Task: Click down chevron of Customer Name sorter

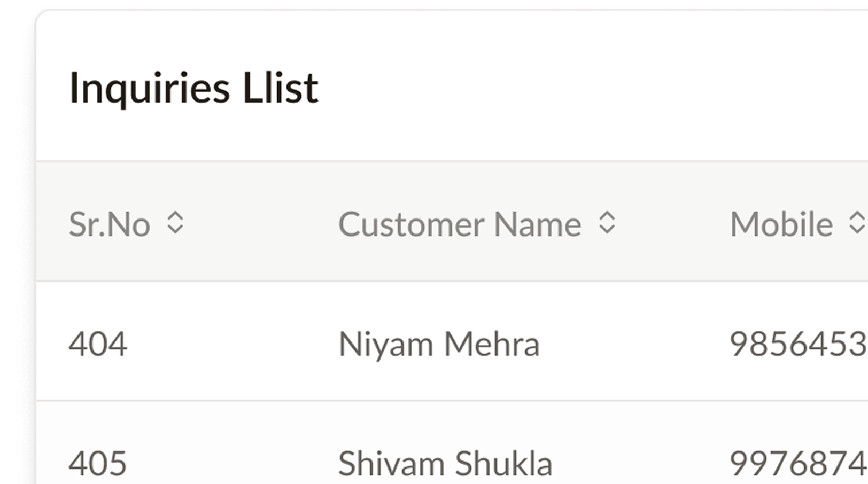Action: (x=607, y=230)
